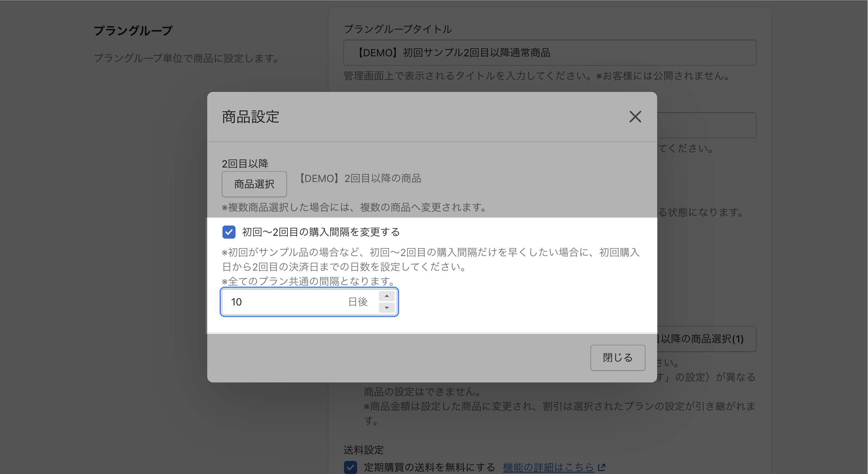868x474 pixels.
Task: Click the partially hidden 以降の商品選択(1) button
Action: pyautogui.click(x=706, y=339)
